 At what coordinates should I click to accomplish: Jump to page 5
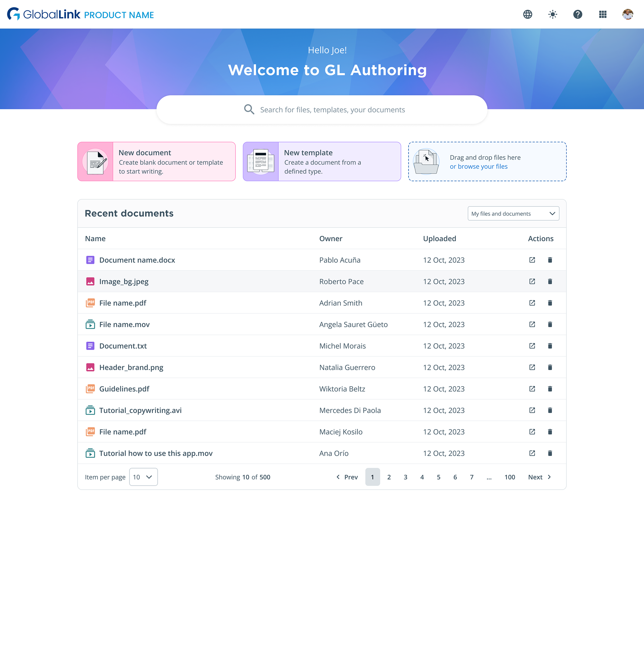coord(438,477)
